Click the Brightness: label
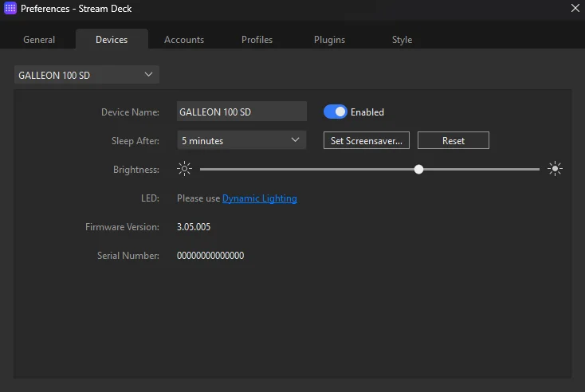 136,170
